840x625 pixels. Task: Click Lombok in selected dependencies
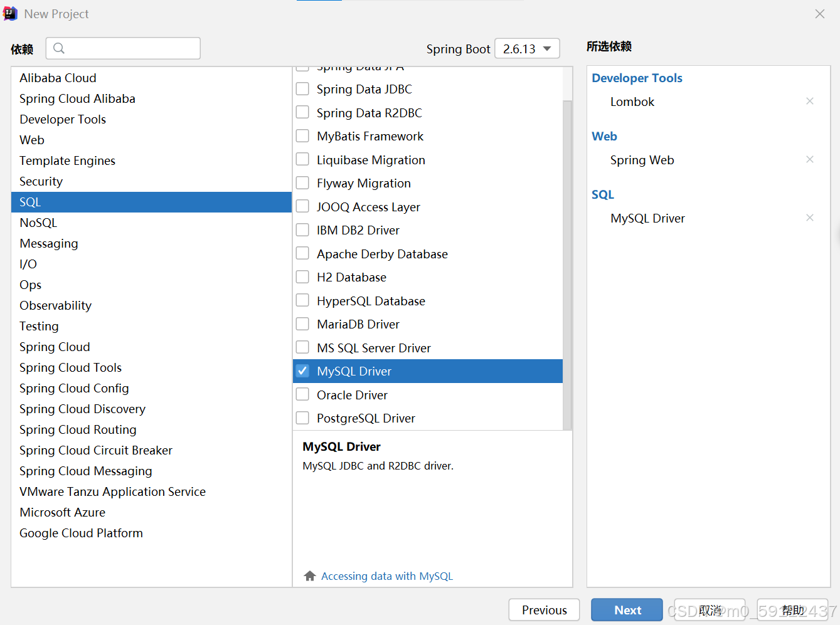pos(632,102)
